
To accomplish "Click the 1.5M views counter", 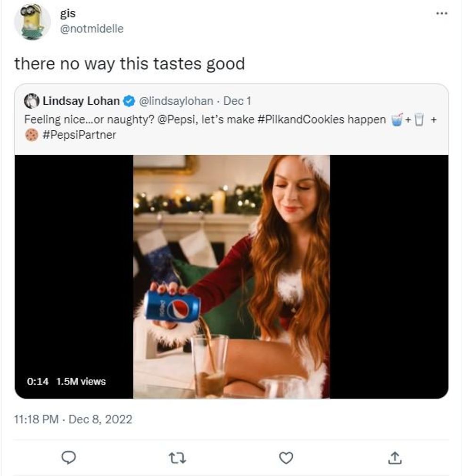I will (81, 381).
